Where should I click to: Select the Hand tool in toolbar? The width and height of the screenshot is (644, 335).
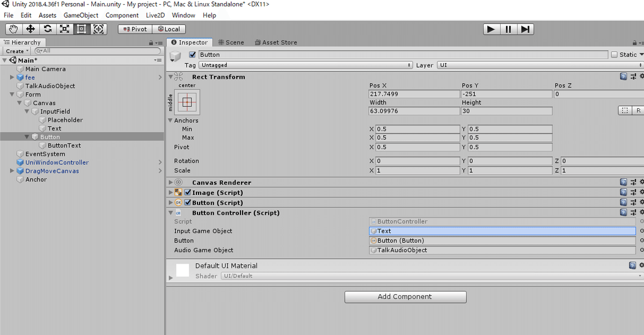[14, 29]
